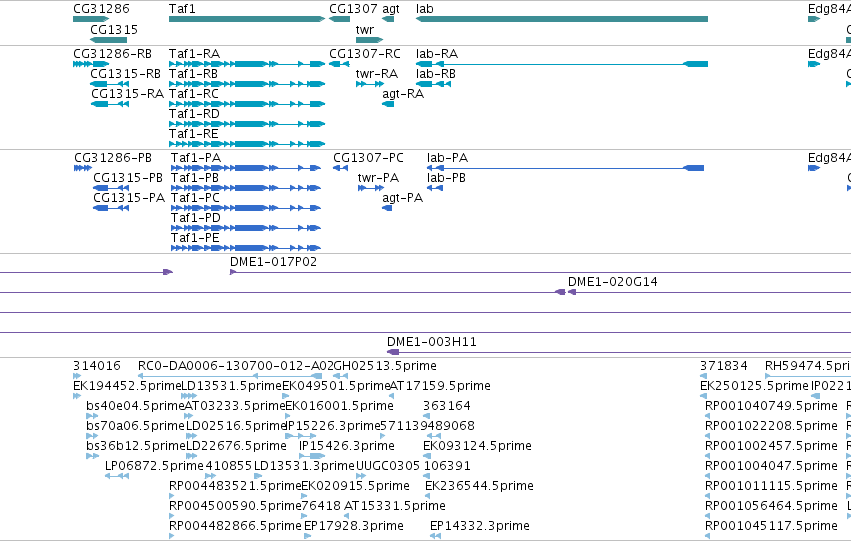851x541 pixels.
Task: Click the EK093124.5prime EST label
Action: [x=478, y=447]
